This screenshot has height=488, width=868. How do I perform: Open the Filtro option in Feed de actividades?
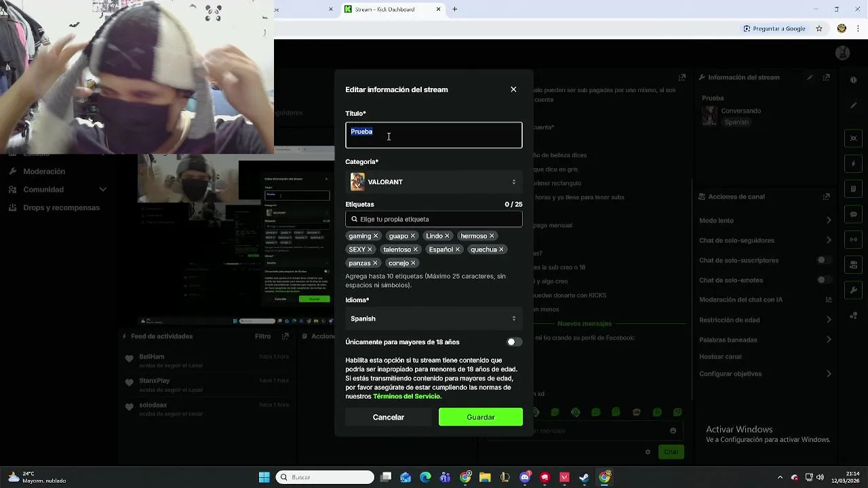click(262, 336)
